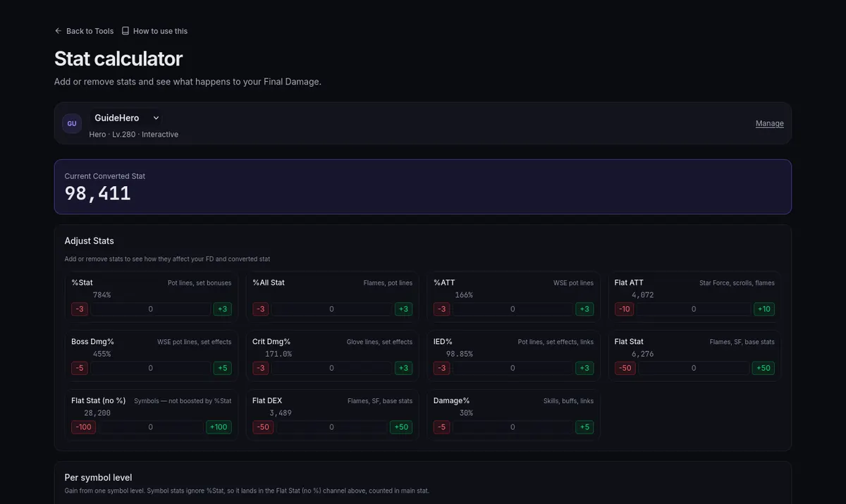846x504 pixels.
Task: Decrease %Stat with the -3 button
Action: (80, 309)
